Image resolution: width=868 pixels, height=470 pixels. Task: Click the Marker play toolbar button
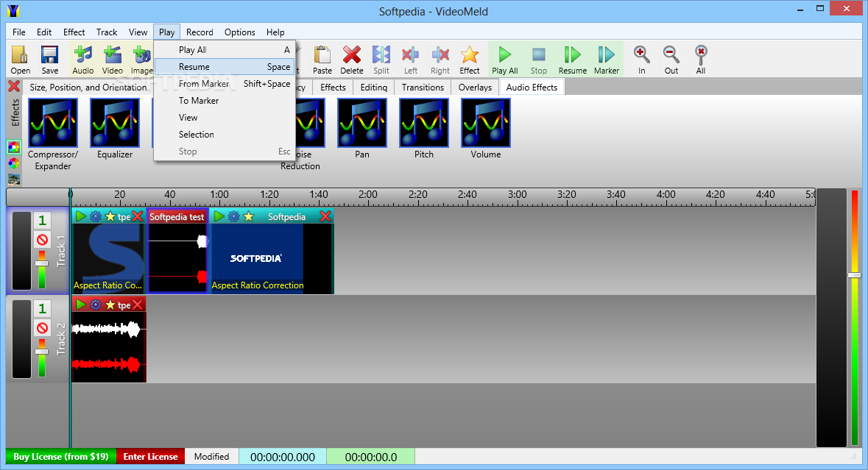[606, 60]
